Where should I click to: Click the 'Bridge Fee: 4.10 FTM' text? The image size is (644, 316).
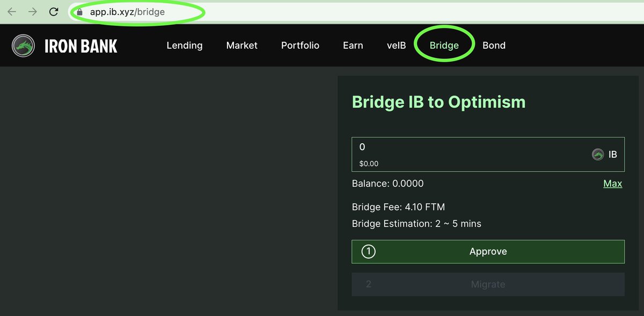pos(398,207)
